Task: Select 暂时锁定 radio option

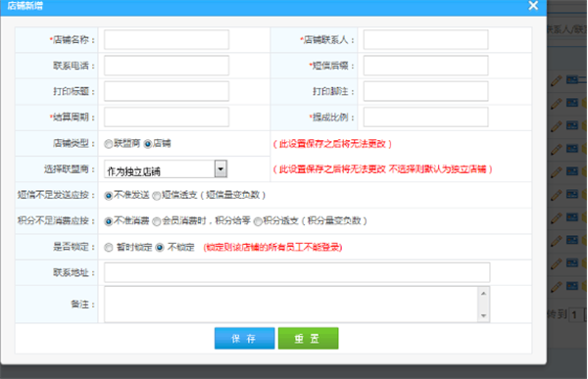Action: (x=109, y=248)
